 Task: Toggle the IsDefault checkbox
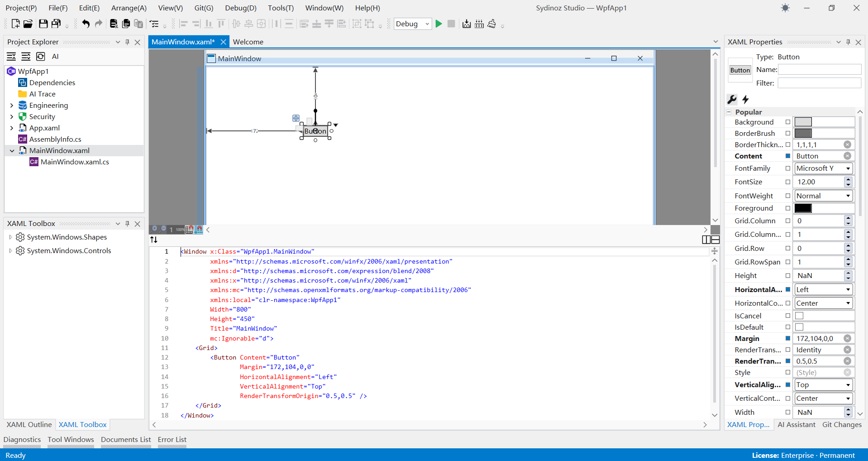(x=799, y=327)
